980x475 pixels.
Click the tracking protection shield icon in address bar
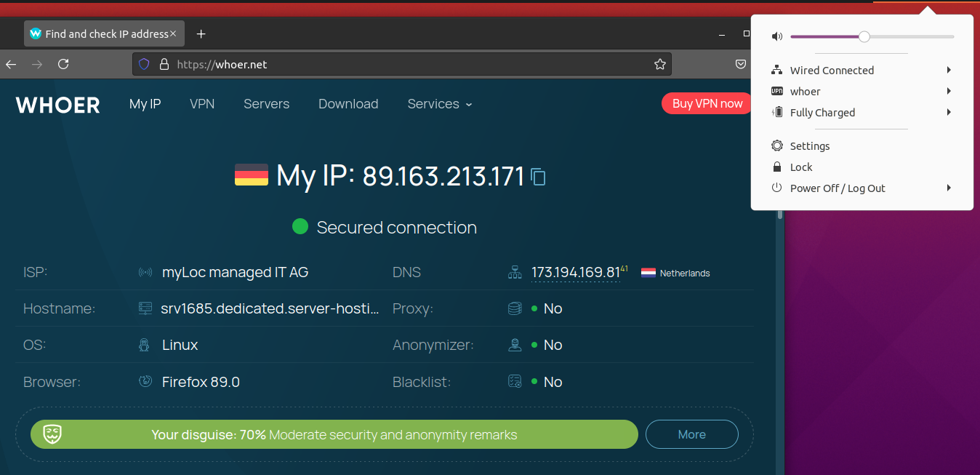pos(144,64)
